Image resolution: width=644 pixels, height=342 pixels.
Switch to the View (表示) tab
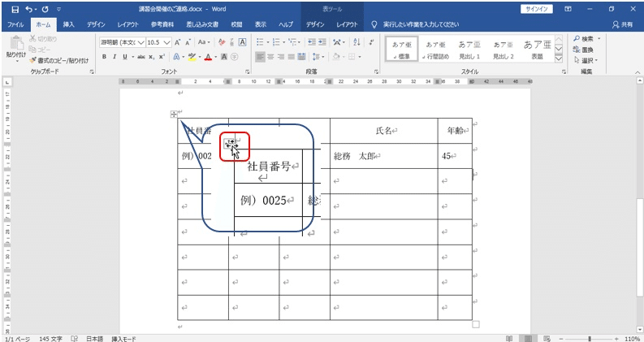click(261, 24)
